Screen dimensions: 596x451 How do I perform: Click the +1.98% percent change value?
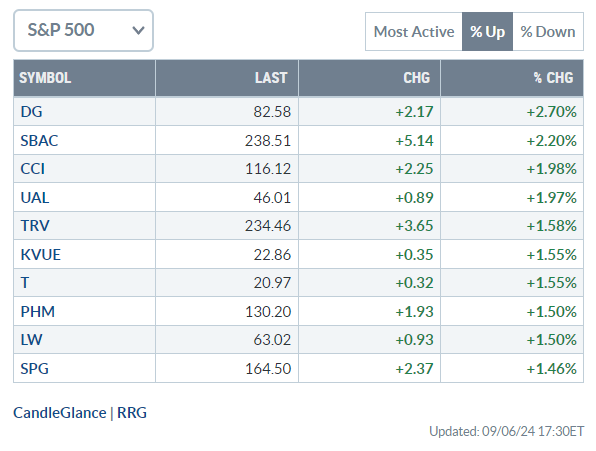[552, 169]
